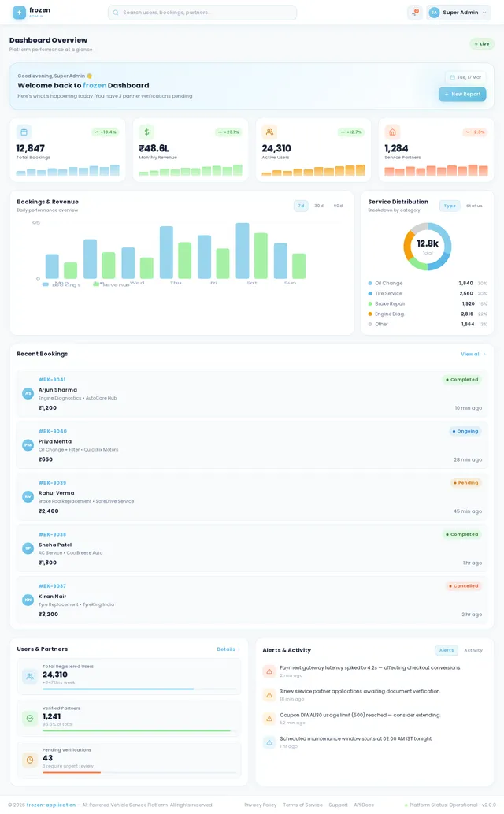
Task: Switch to the Activity tab
Action: [x=473, y=650]
